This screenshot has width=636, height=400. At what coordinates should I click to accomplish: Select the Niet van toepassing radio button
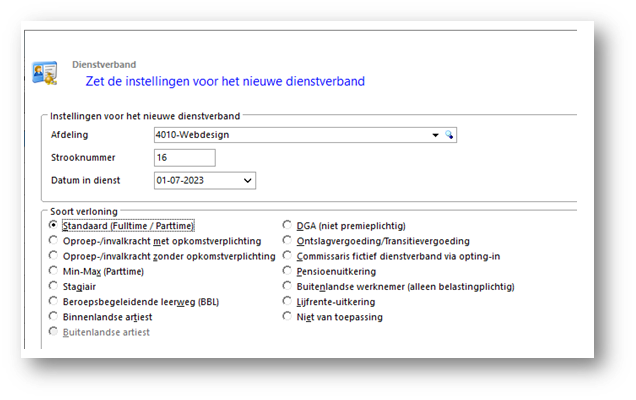click(287, 316)
